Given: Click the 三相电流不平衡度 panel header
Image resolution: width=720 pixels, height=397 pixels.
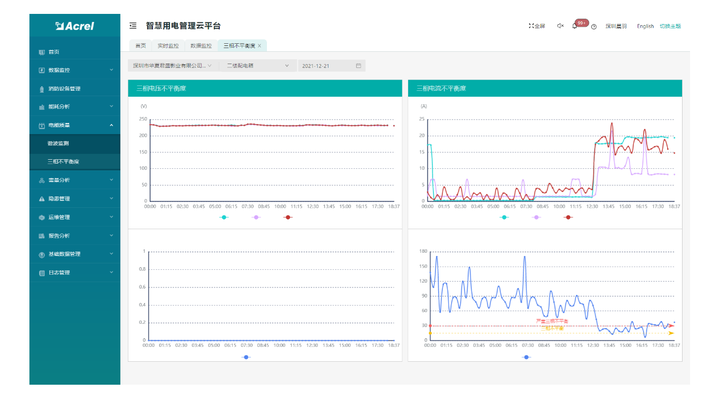Looking at the screenshot, I should (545, 88).
